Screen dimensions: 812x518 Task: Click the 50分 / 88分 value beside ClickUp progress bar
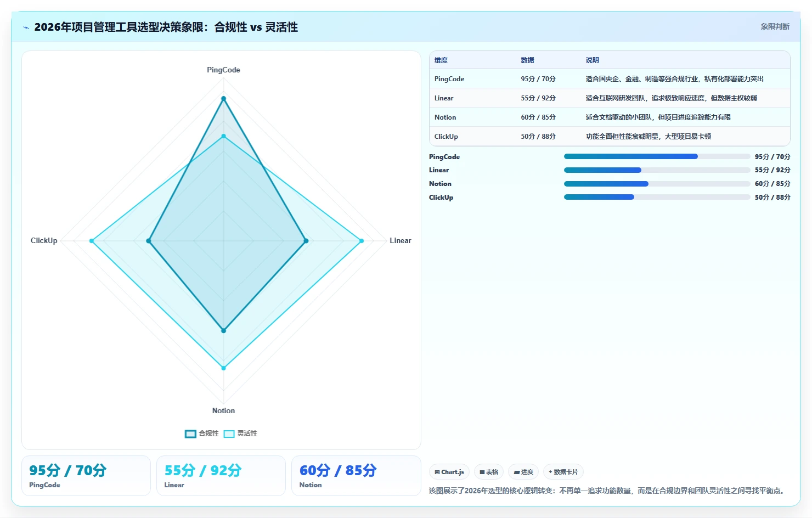(x=772, y=198)
